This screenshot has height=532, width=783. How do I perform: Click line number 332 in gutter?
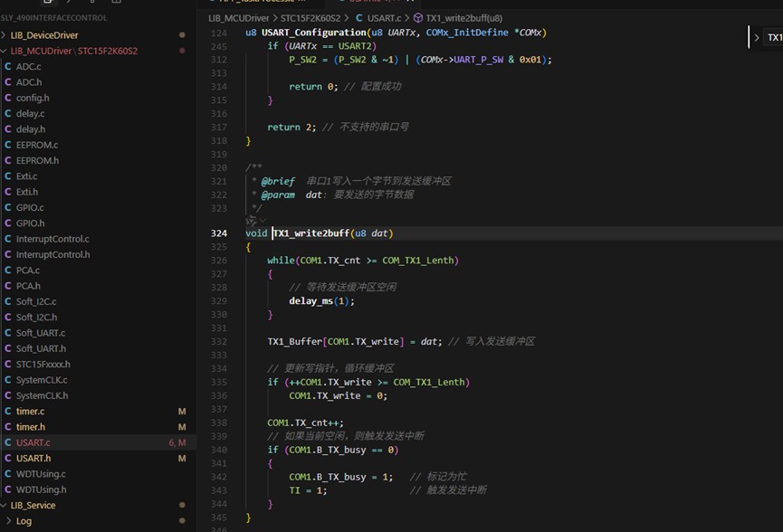click(x=219, y=341)
